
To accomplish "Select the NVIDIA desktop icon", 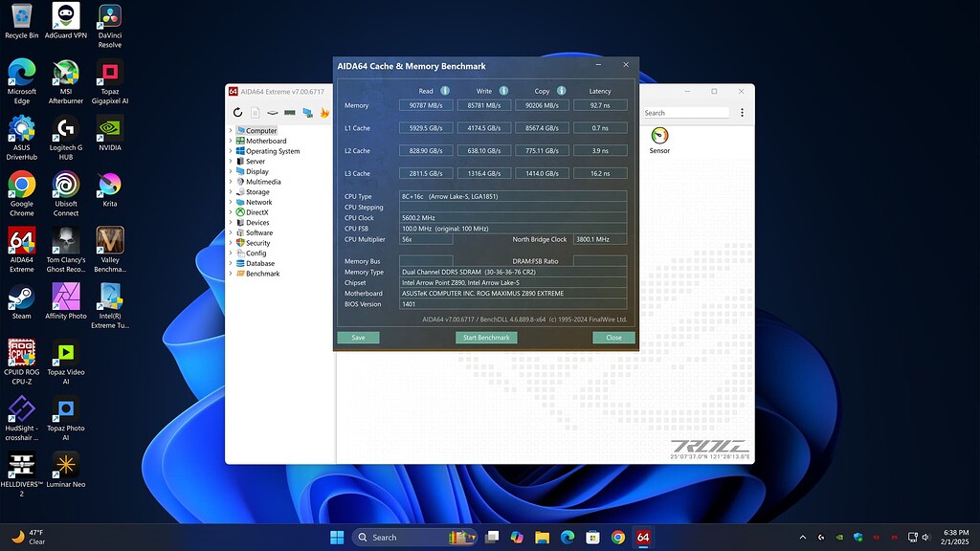I will (x=110, y=133).
